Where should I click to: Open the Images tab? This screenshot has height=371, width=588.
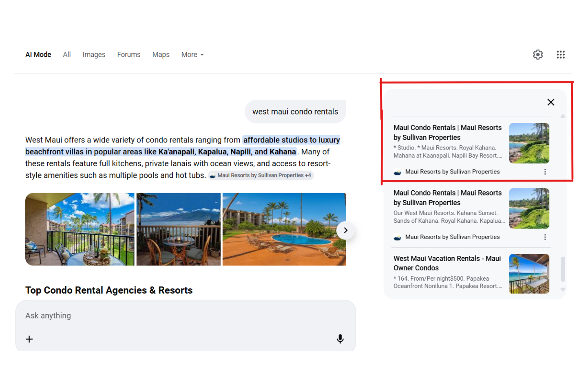click(94, 55)
